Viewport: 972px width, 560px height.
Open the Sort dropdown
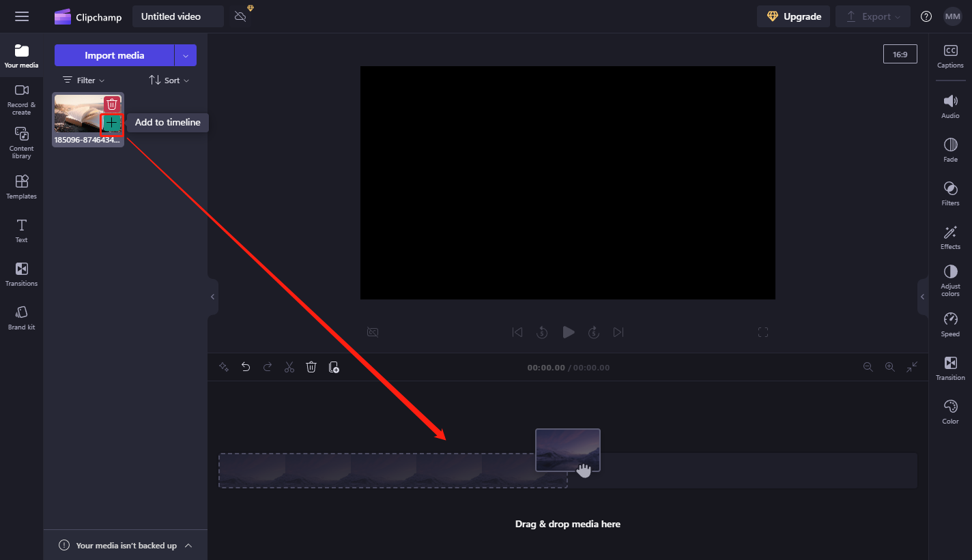point(169,80)
